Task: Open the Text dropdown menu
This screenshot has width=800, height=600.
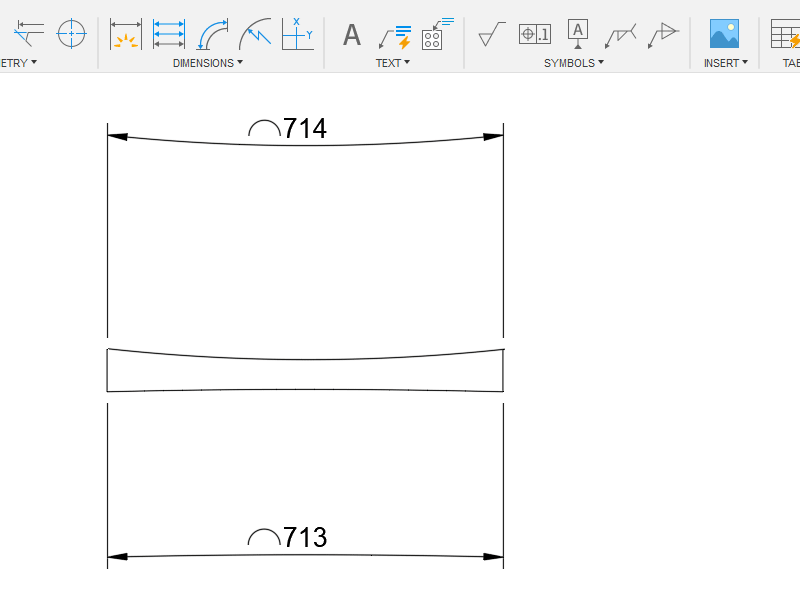Action: point(392,63)
